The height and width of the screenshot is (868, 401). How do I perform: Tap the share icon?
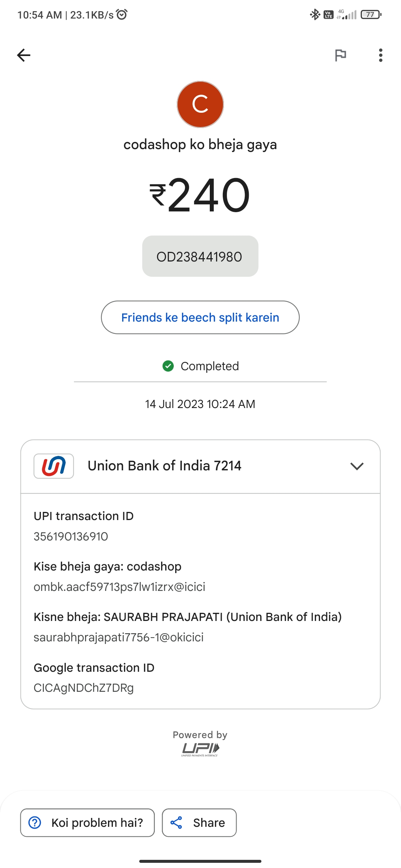(x=176, y=823)
